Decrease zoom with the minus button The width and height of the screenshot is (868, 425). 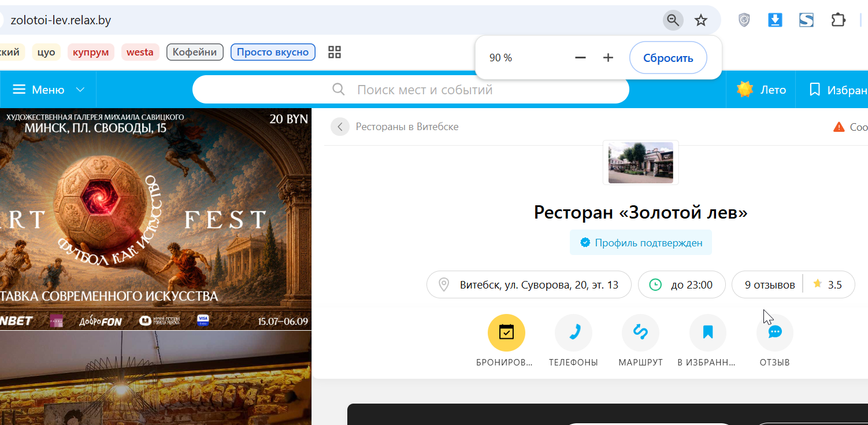click(581, 58)
